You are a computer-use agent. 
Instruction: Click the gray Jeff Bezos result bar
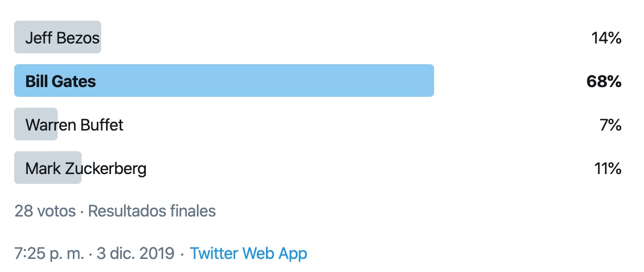58,38
